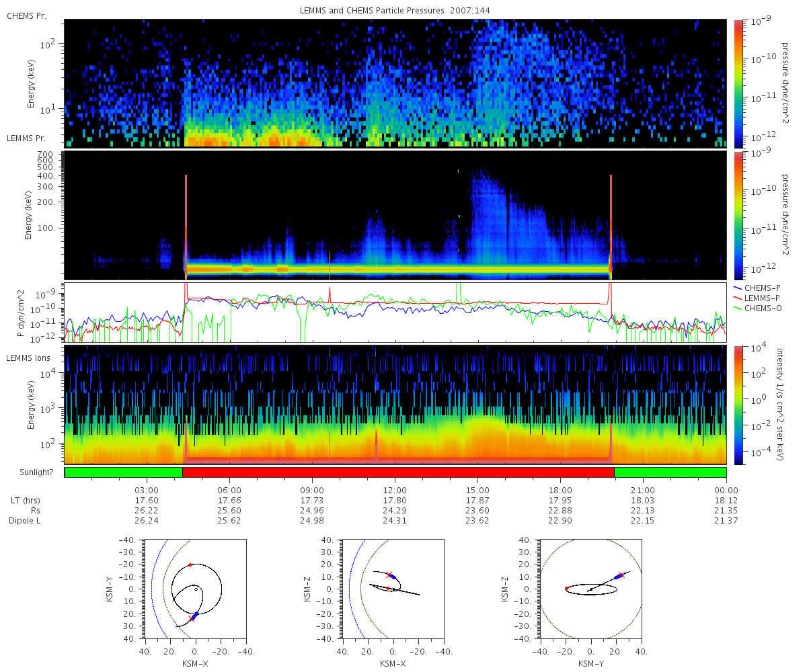The image size is (807, 672).
Task: Select the "Rs" row label
Action: tap(36, 511)
